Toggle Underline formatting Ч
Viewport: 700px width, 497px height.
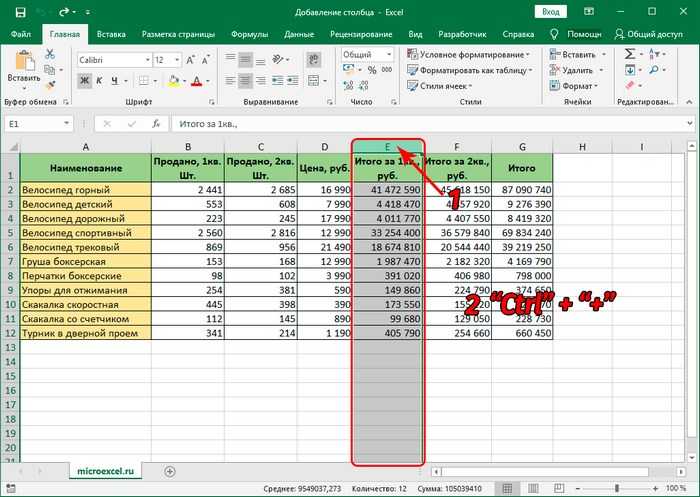tap(115, 81)
